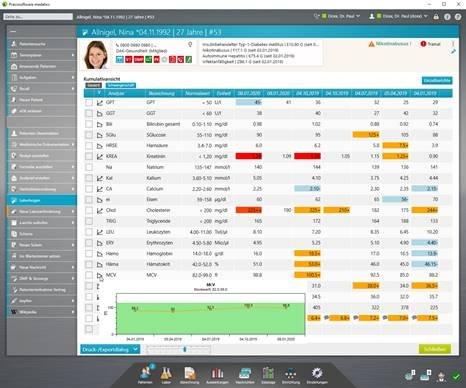
Task: Select the Chol cholesterol row checkbox
Action: (89, 210)
